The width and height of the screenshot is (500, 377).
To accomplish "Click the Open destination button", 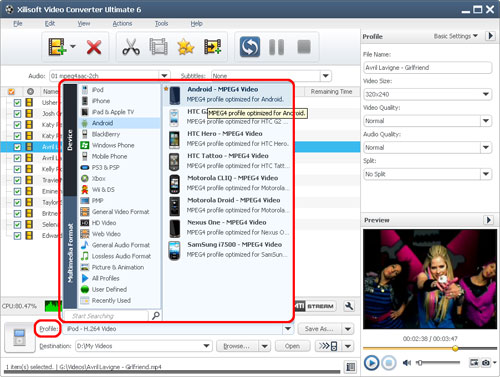I will click(292, 346).
